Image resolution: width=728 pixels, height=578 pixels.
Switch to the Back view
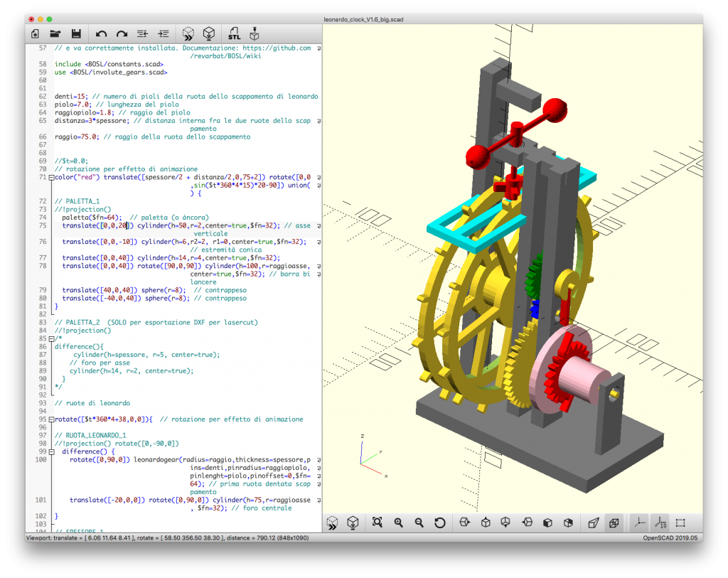point(568,523)
